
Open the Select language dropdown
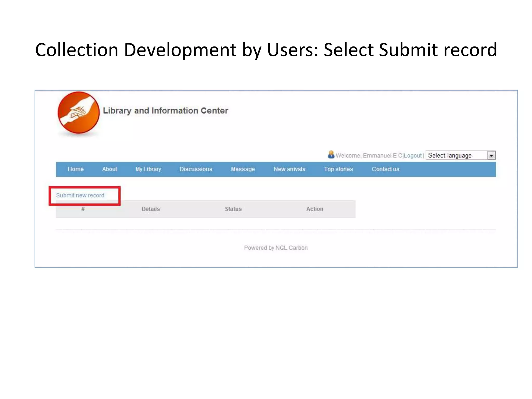461,155
